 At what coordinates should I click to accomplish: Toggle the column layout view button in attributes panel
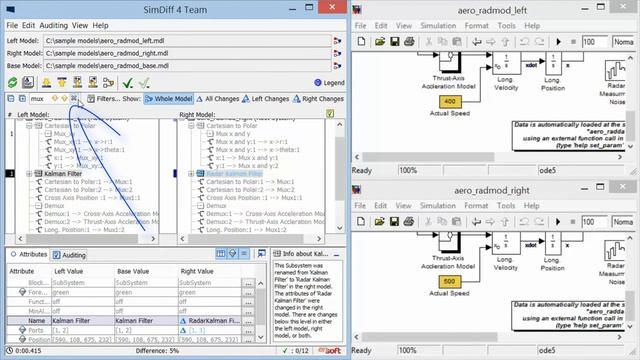tap(221, 254)
